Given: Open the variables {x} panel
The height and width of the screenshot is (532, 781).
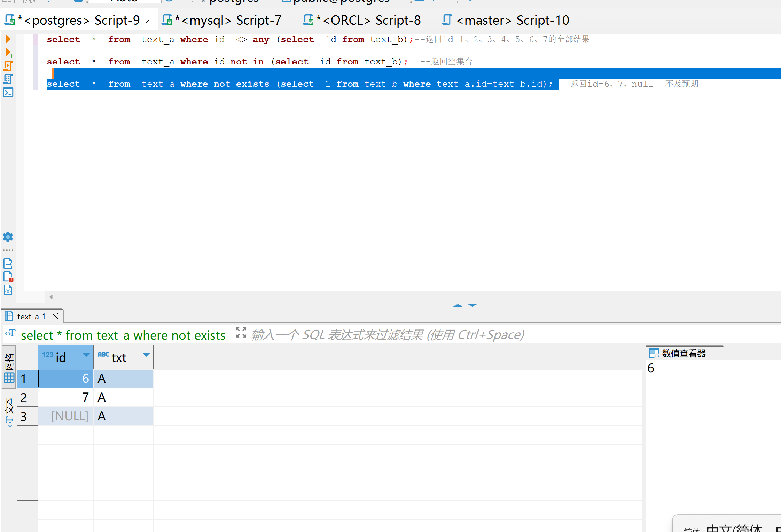Looking at the screenshot, I should pos(8,290).
